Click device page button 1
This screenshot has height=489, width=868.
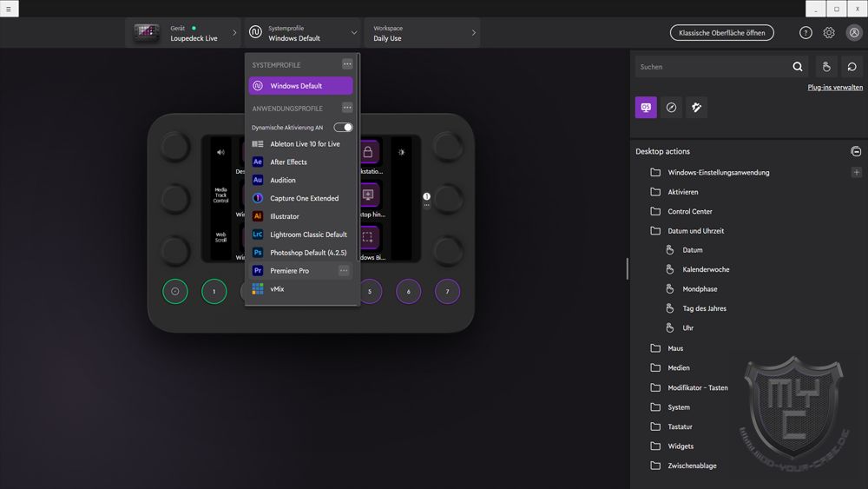[214, 291]
